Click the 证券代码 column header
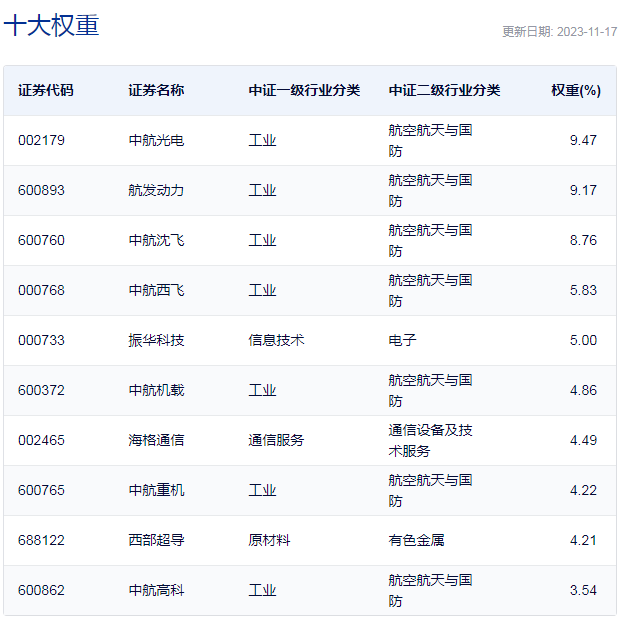Viewport: 624px width, 621px height. pos(46,90)
